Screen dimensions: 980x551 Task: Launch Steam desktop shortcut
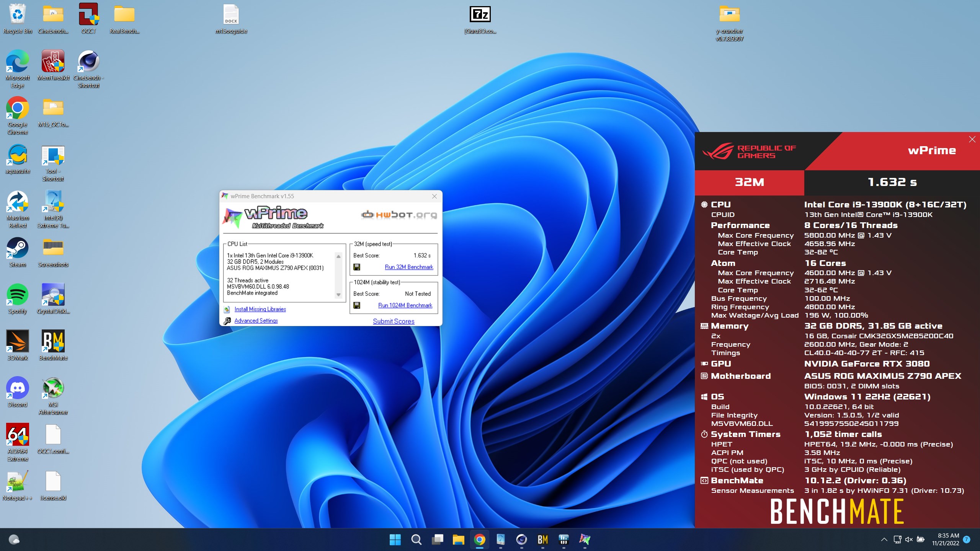point(18,252)
